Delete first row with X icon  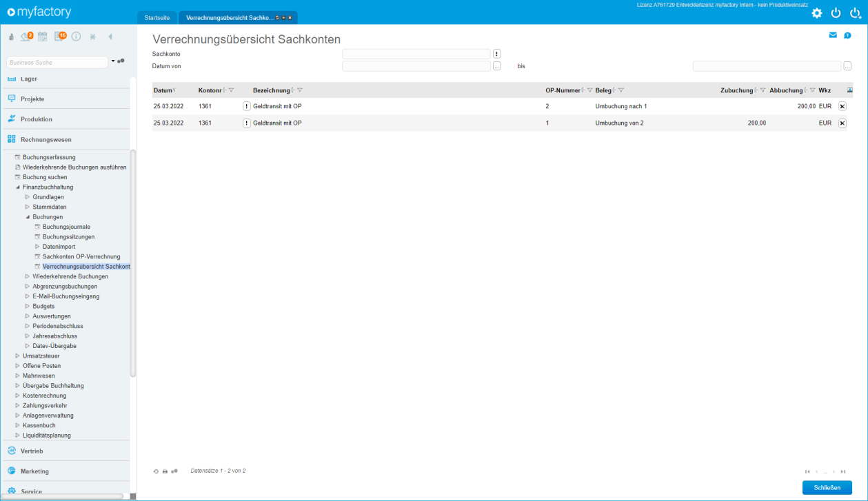[842, 106]
